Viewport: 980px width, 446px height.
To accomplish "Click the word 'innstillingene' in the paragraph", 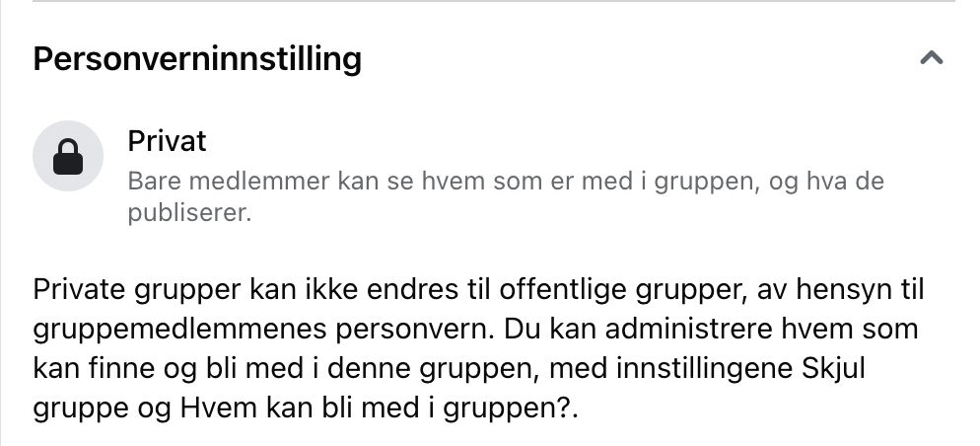I will point(705,368).
